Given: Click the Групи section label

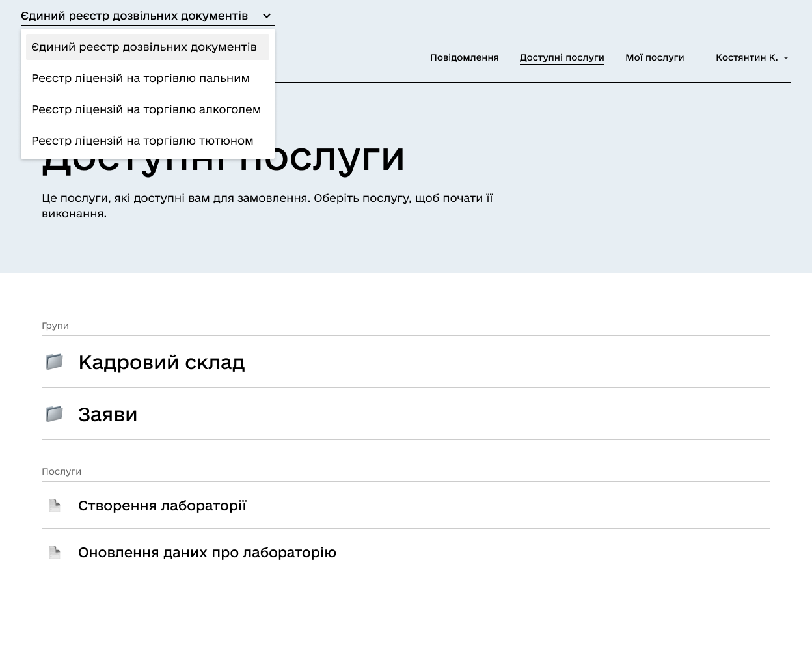Looking at the screenshot, I should 55,325.
